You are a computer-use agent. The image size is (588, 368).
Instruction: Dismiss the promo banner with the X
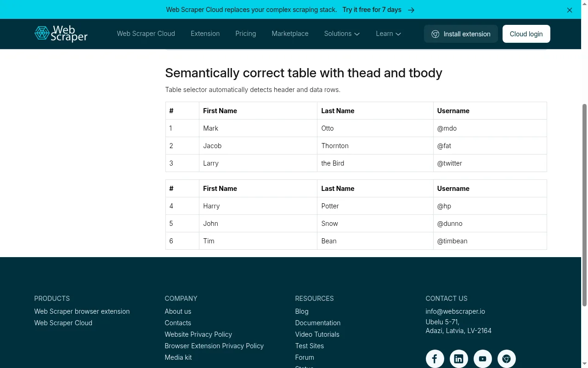coord(570,10)
